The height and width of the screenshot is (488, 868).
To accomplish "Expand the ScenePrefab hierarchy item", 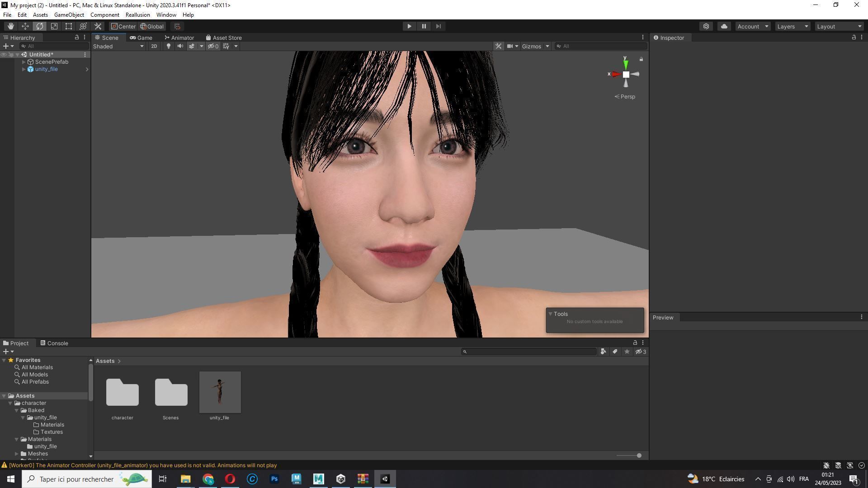I will coord(24,62).
